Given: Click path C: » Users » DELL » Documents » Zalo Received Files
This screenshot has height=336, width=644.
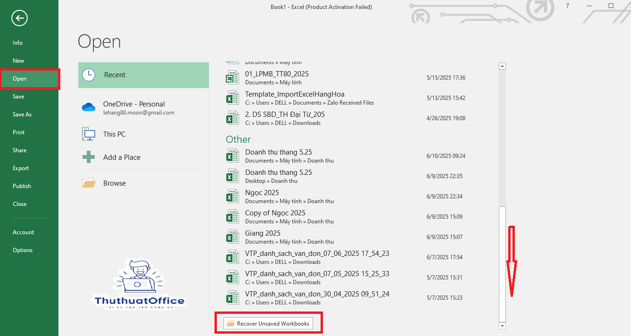Looking at the screenshot, I should (x=309, y=103).
